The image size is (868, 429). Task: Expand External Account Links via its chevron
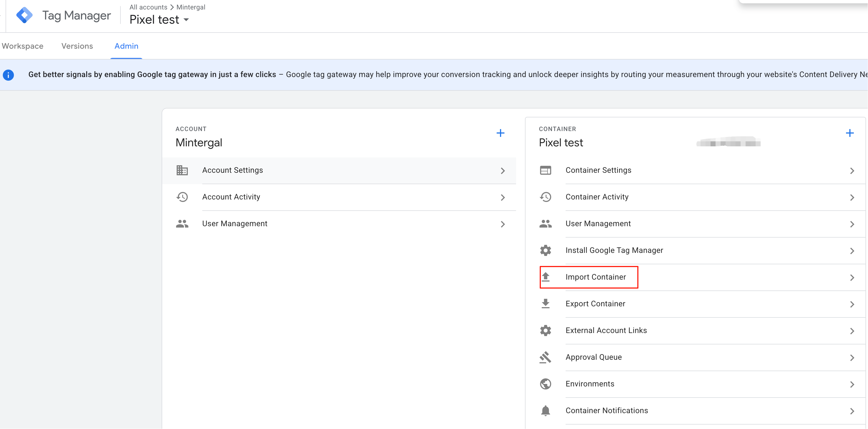pyautogui.click(x=852, y=331)
